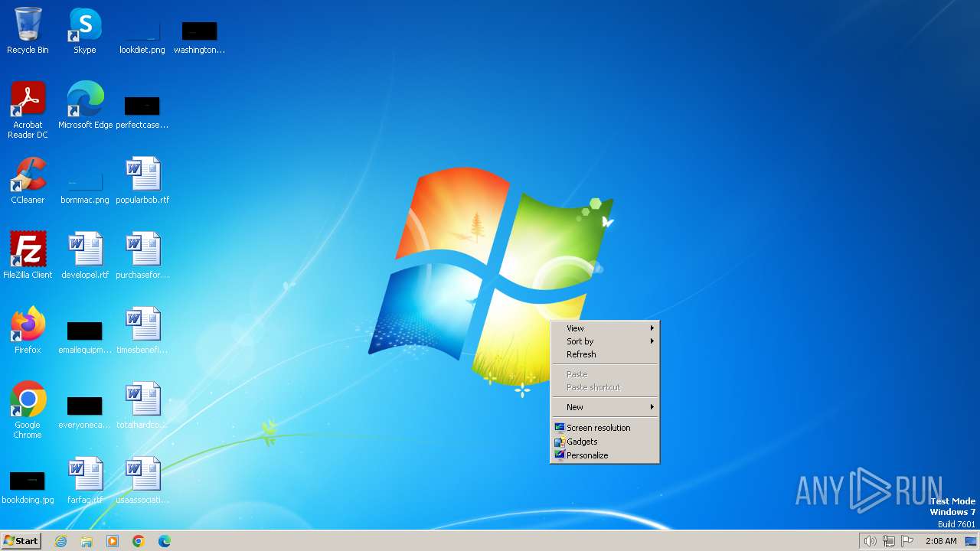The height and width of the screenshot is (551, 980).
Task: Open the Microsoft Edge desktop shortcut
Action: (85, 106)
